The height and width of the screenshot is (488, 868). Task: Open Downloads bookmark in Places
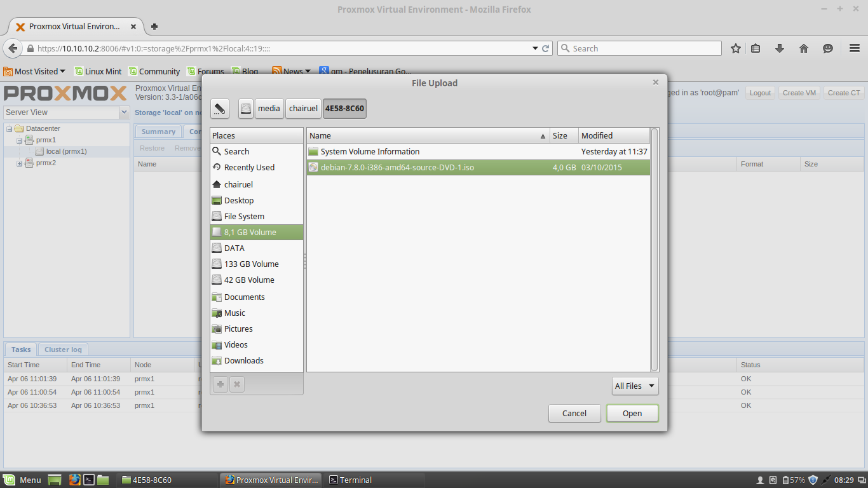257,360
